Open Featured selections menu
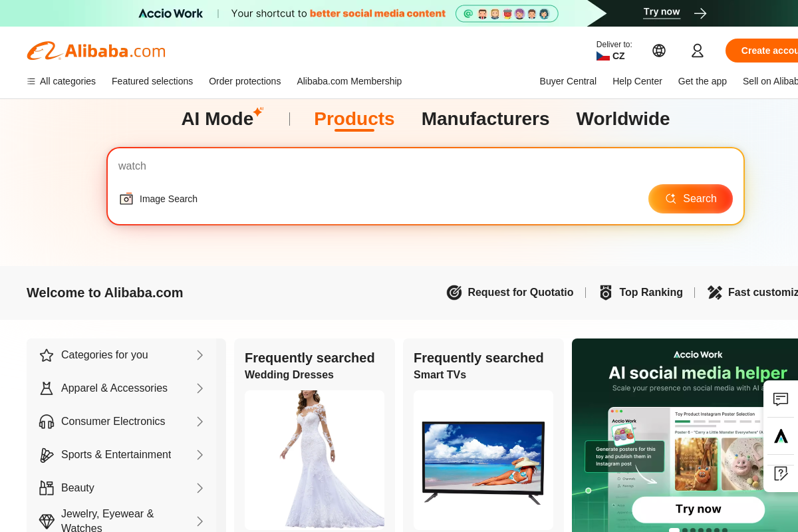Screen dimensions: 798x532 [x=152, y=81]
